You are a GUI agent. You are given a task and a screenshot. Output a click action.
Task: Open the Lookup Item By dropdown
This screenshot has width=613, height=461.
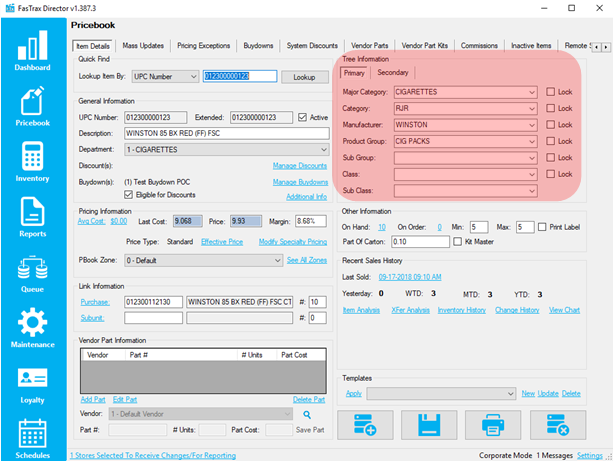165,77
